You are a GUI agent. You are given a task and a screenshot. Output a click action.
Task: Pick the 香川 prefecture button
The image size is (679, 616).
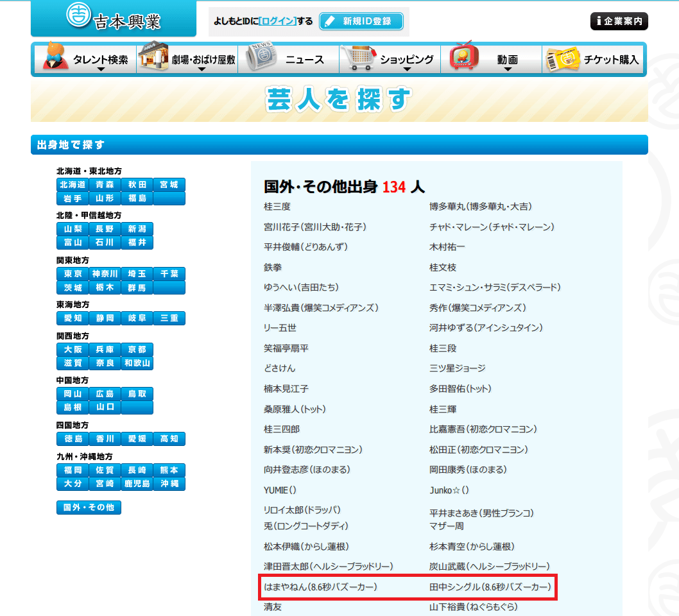tap(105, 439)
